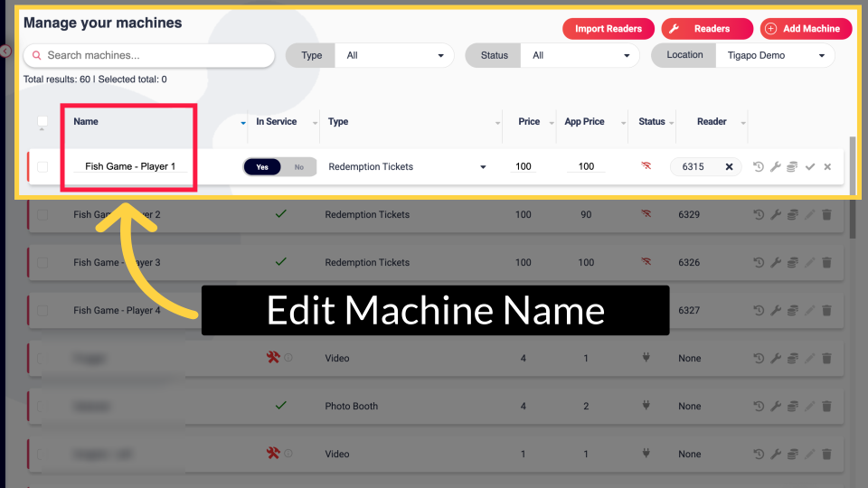
Task: Confirm the edit with the checkmark icon
Action: 810,167
